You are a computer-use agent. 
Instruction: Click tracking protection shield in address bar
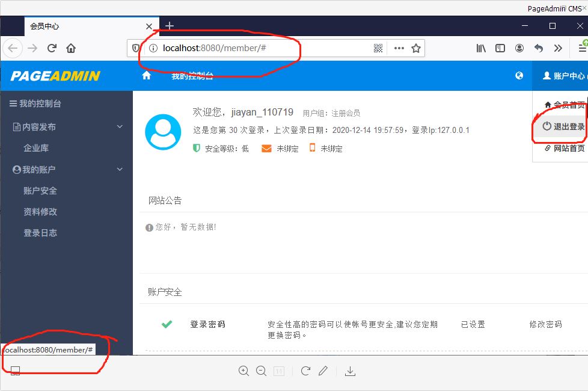coord(136,48)
